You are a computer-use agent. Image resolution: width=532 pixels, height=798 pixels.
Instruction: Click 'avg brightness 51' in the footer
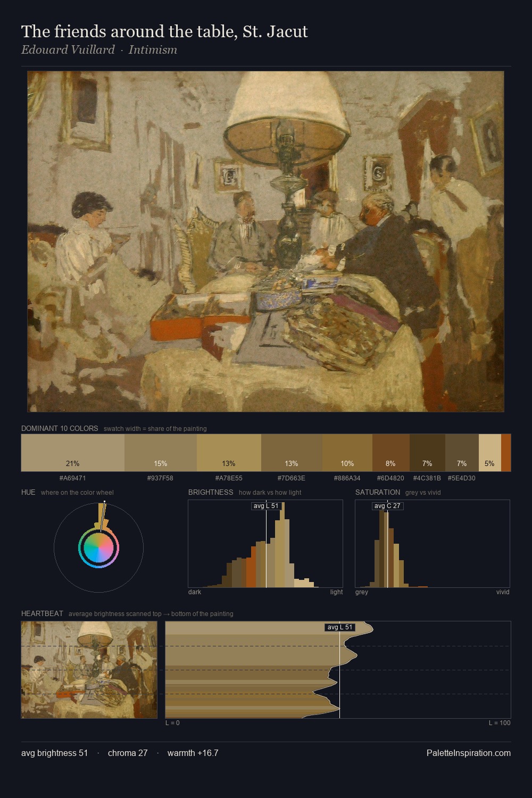click(x=55, y=753)
